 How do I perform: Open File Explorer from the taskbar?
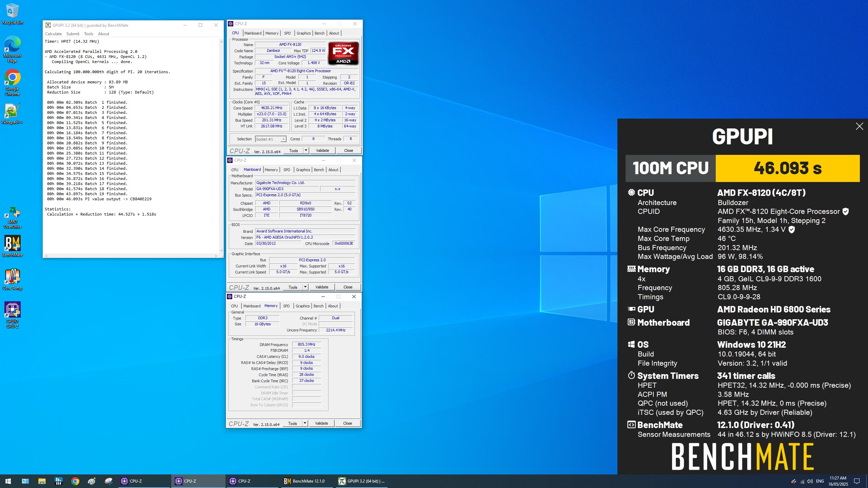coord(42,481)
